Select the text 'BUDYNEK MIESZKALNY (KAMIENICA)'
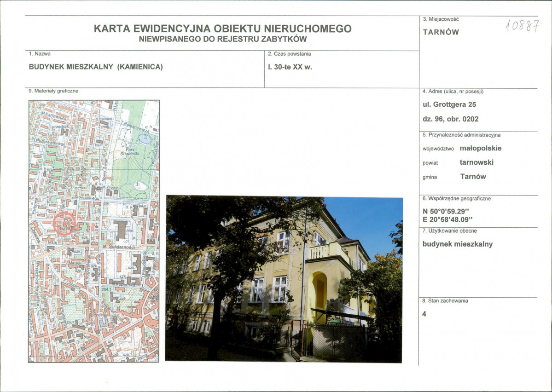 coord(96,67)
